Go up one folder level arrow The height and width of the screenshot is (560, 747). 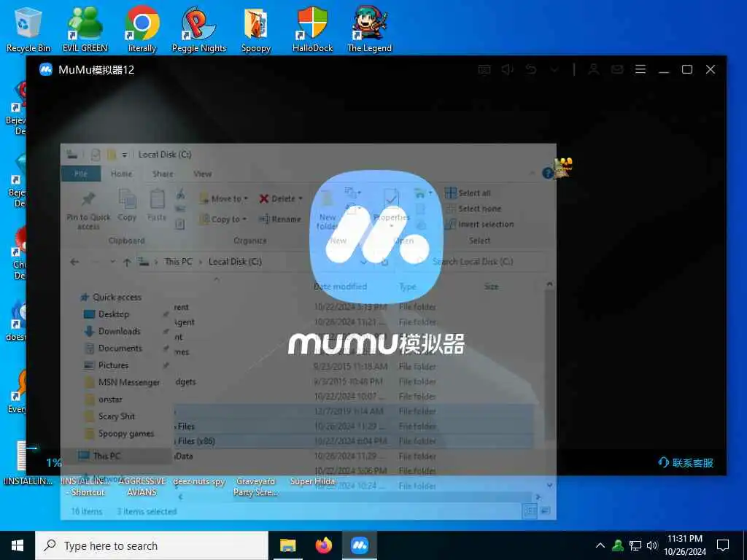127,262
